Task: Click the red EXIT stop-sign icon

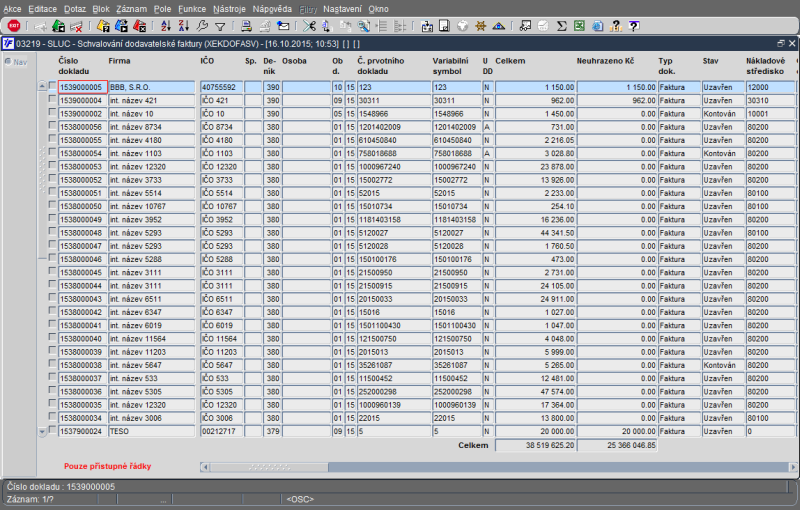Action: (x=14, y=26)
